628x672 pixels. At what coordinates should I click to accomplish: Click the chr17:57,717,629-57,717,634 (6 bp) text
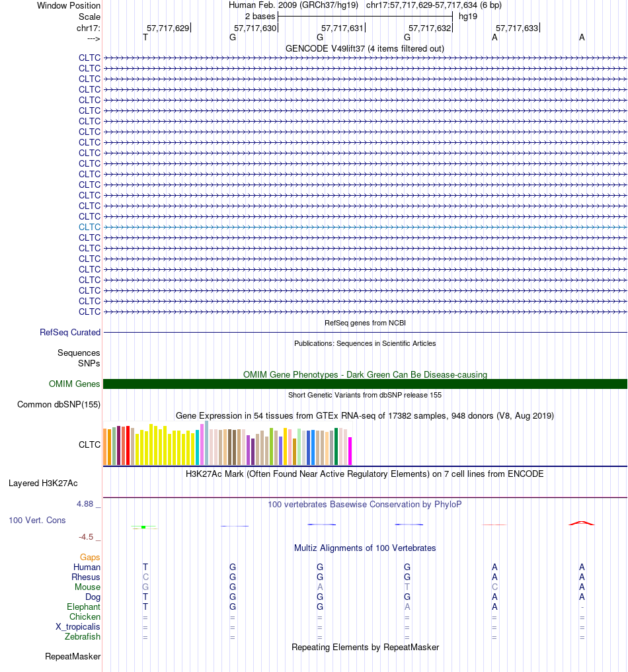point(434,5)
